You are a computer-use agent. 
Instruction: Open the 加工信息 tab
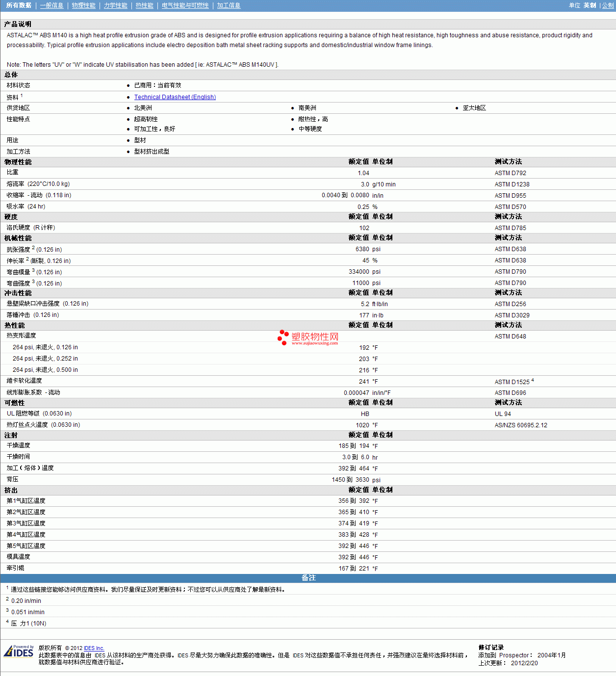tap(229, 5)
